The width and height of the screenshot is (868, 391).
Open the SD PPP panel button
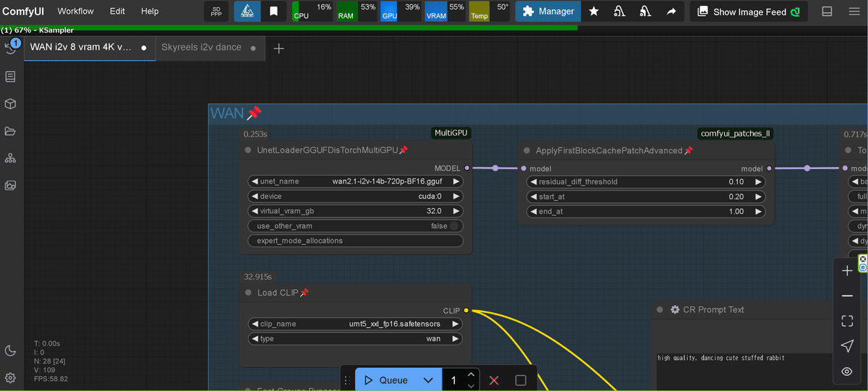tap(216, 12)
